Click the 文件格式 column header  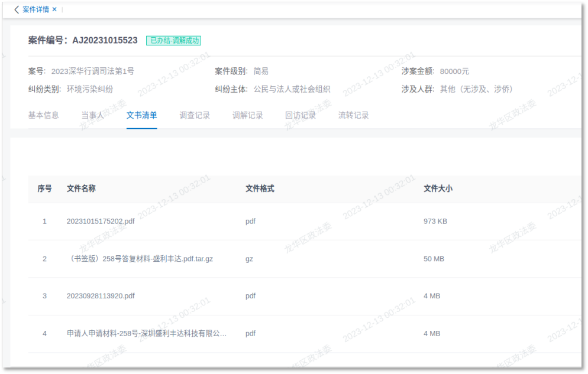(260, 188)
